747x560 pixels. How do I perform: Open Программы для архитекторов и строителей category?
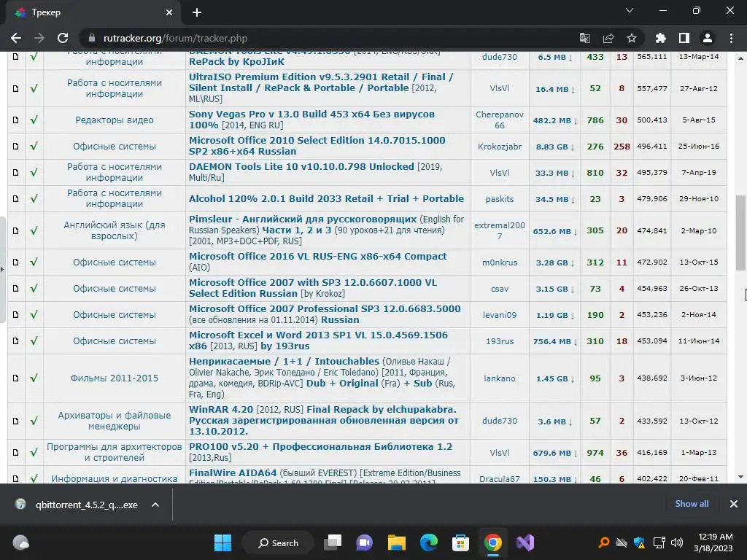[115, 452]
